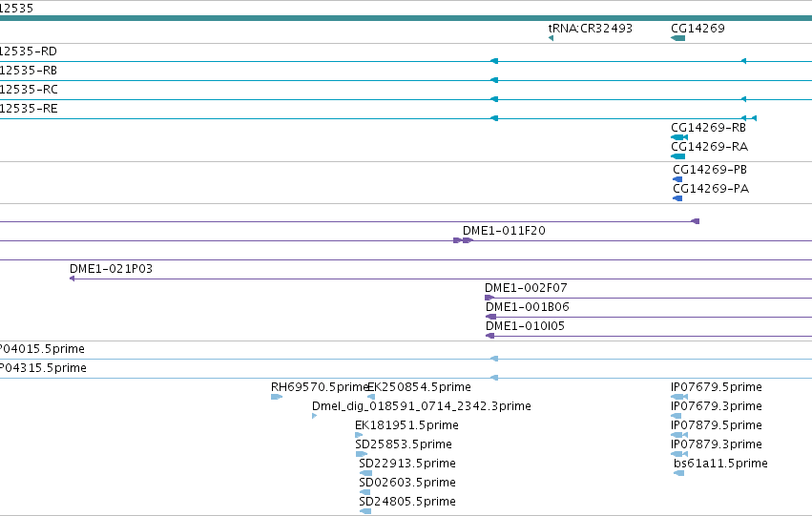812x516 pixels.
Task: Click the CG14269-RA transcript glyph
Action: pyautogui.click(x=677, y=156)
